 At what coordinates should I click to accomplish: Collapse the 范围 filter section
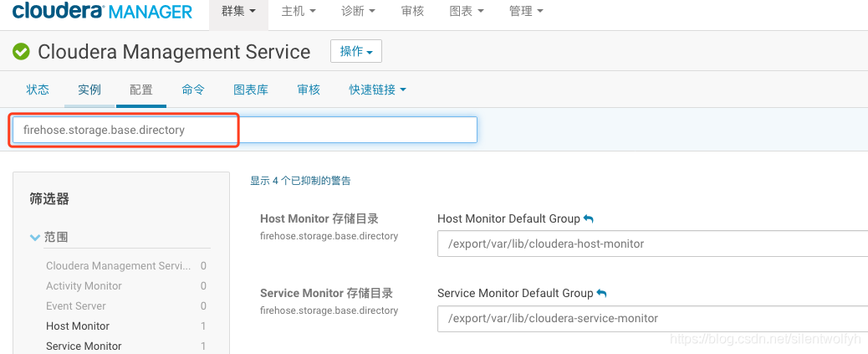35,238
